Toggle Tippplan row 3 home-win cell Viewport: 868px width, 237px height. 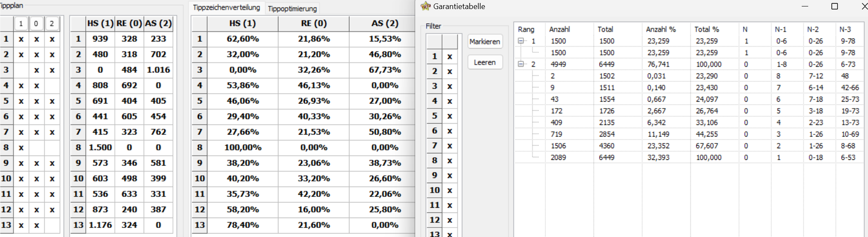coord(21,70)
